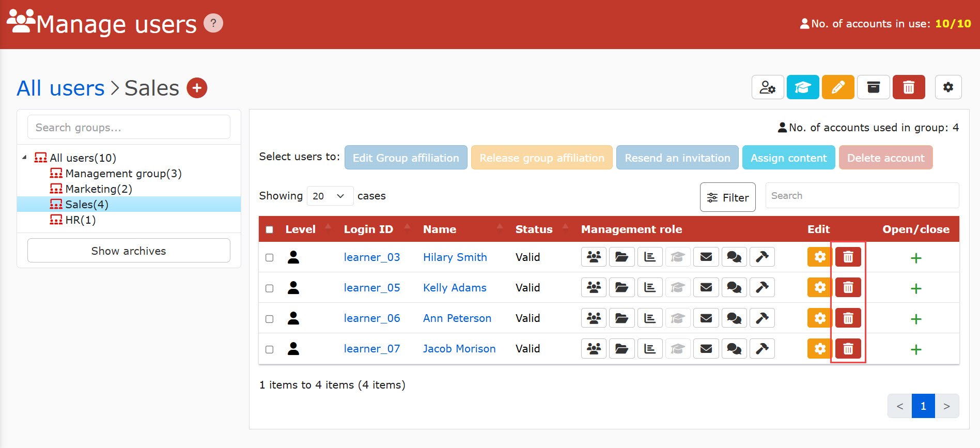Focus the Search groups input field
The image size is (980, 448).
coord(129,127)
